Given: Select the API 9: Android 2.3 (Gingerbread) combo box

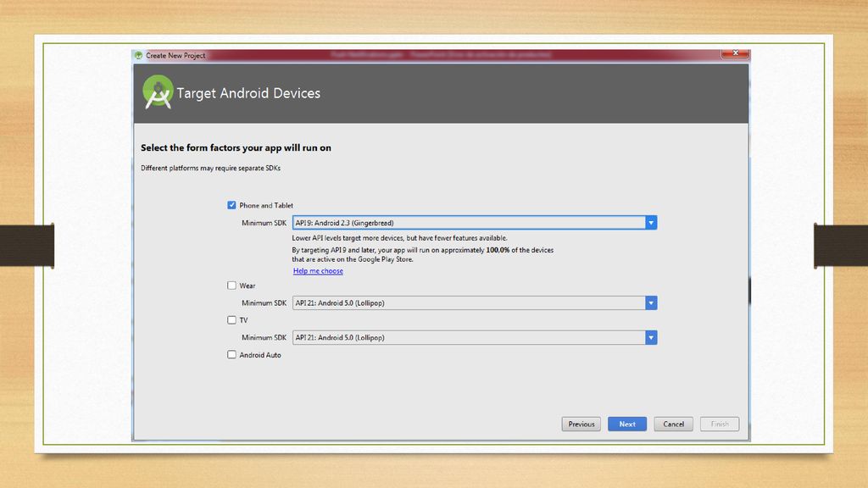Looking at the screenshot, I should 475,223.
